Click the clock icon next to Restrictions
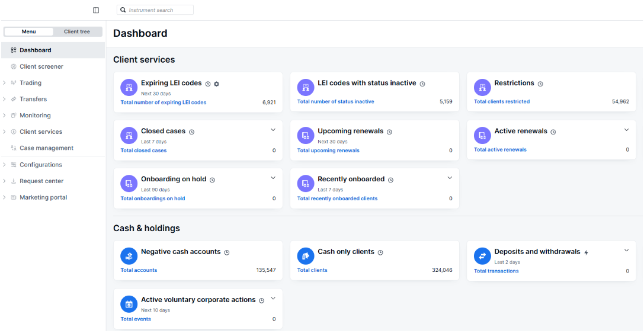Viewport: 644px width, 333px height. (x=540, y=84)
